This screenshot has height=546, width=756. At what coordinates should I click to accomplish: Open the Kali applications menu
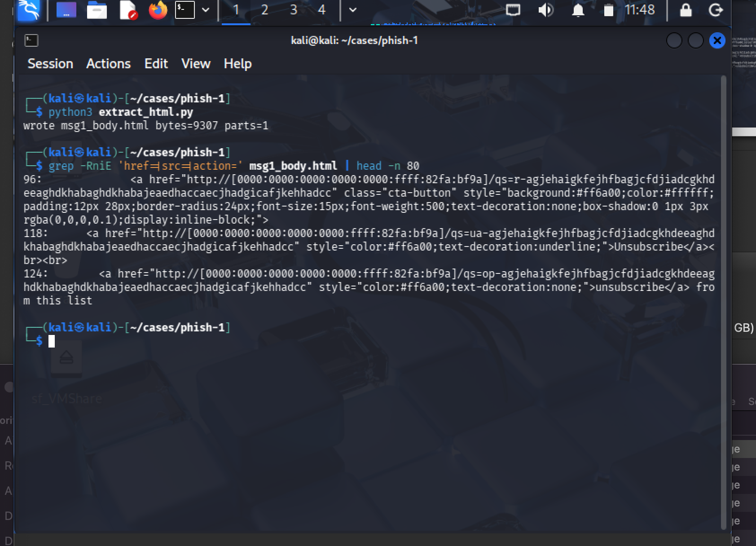click(29, 10)
